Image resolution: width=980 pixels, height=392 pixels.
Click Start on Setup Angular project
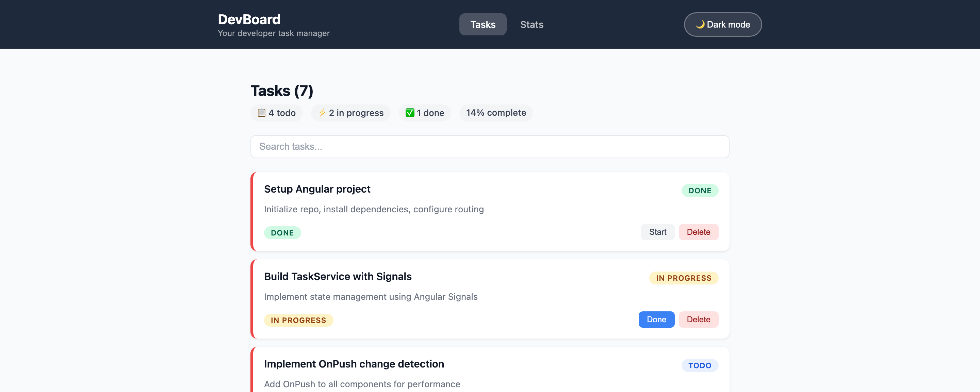[657, 232]
